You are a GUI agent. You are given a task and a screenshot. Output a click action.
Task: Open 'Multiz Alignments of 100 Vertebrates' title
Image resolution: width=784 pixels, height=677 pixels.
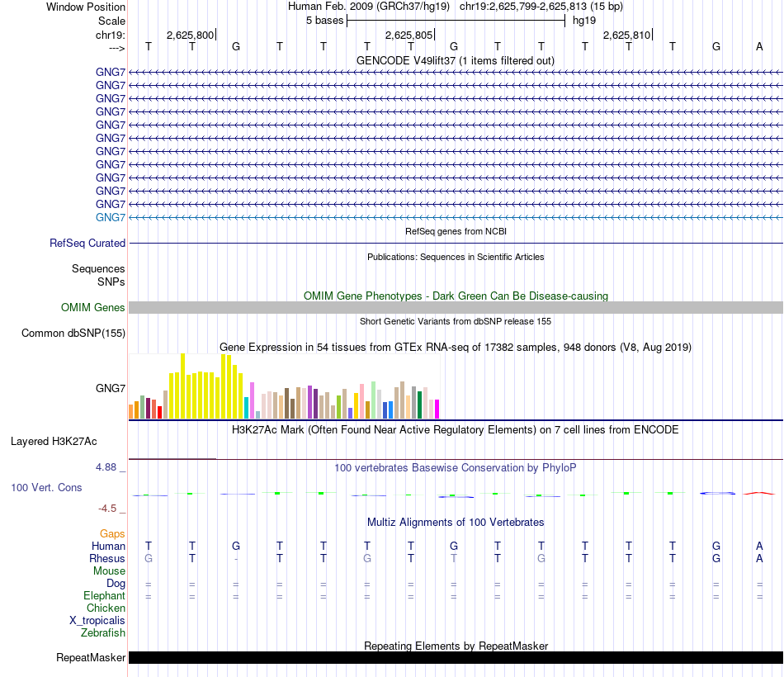(456, 523)
